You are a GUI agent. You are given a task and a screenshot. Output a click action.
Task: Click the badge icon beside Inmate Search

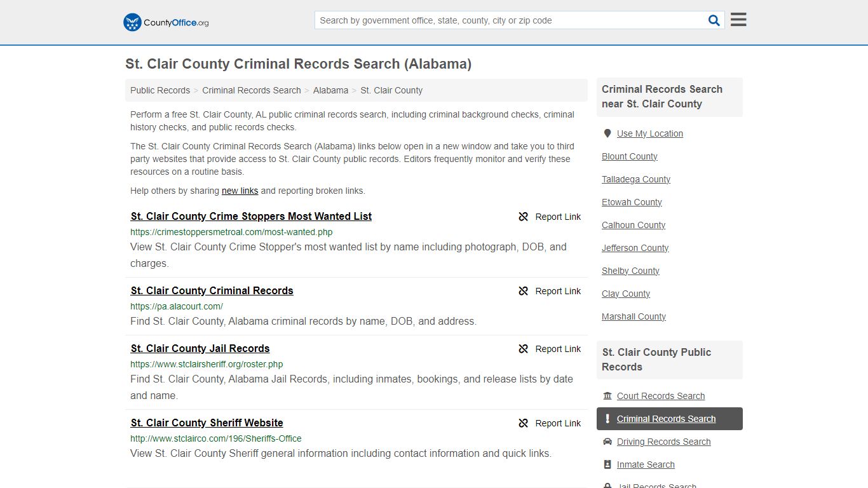coord(607,464)
